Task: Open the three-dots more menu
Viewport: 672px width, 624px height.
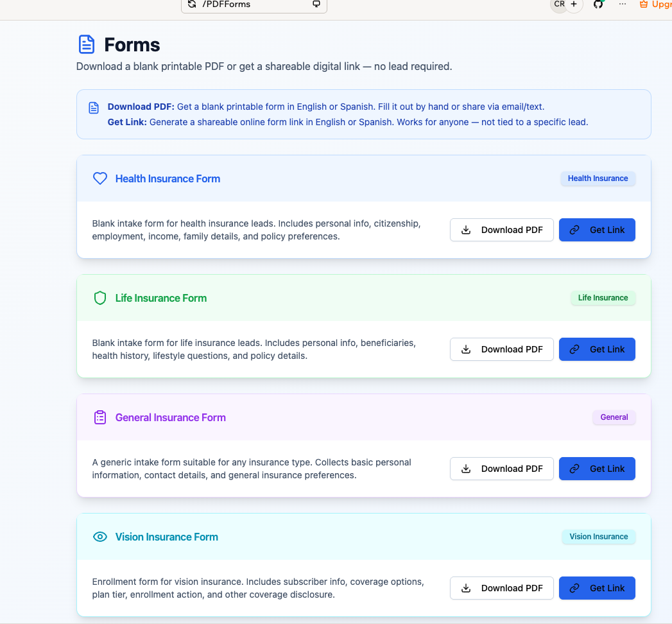Action: [623, 4]
